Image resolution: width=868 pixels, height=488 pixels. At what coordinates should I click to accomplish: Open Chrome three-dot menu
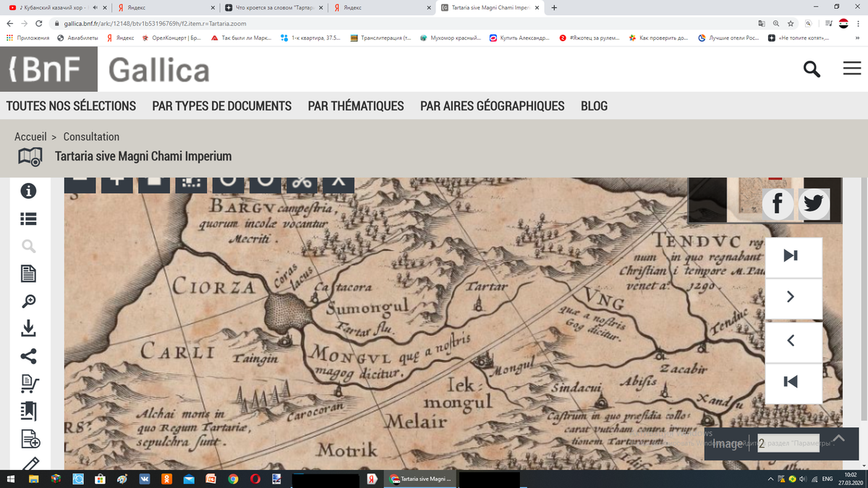859,23
